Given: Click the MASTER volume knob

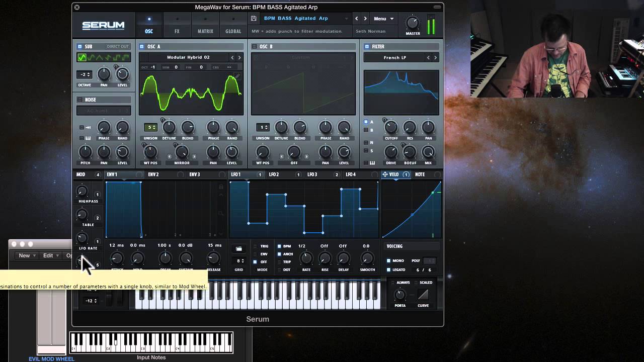Looking at the screenshot, I should click(x=413, y=23).
